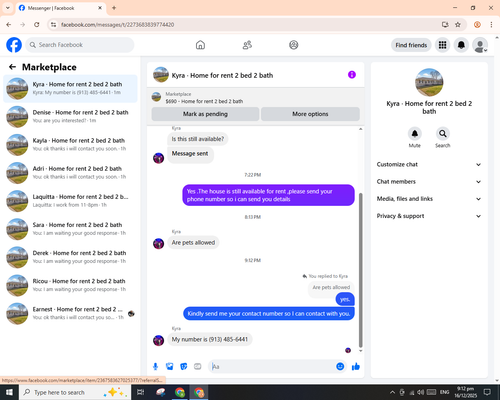The image size is (500, 400).
Task: Click the 'My number is (913) 485-6441' message
Action: click(210, 339)
